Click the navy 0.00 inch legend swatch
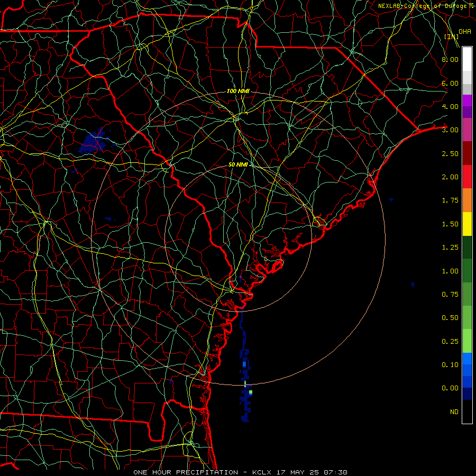 pyautogui.click(x=467, y=393)
